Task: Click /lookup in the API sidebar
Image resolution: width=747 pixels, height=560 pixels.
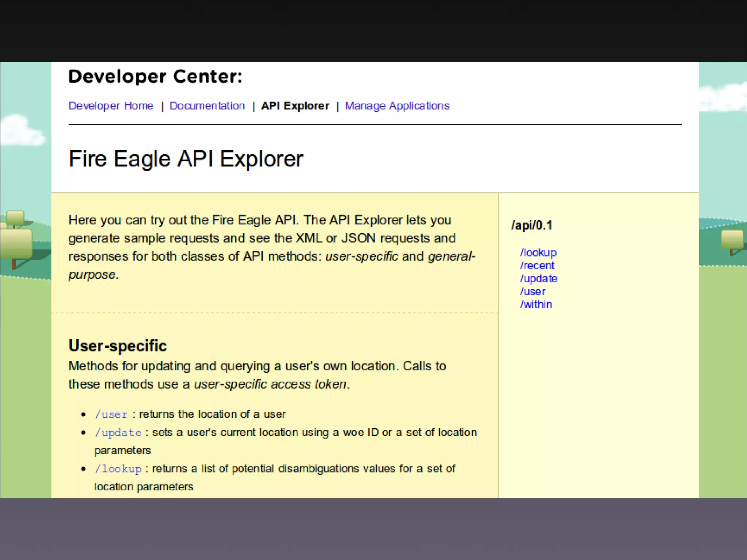Action: (538, 252)
